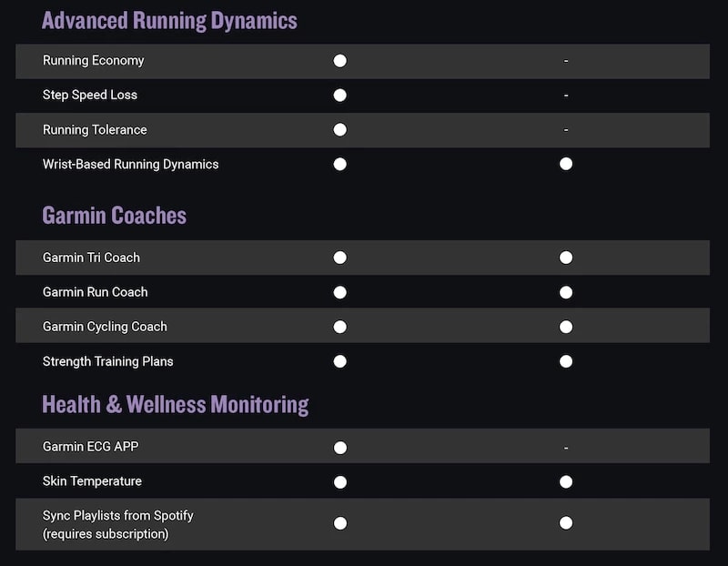Screen dimensions: 728x566
Task: Click the Health & Wellness Monitoring heading
Action: coord(175,404)
